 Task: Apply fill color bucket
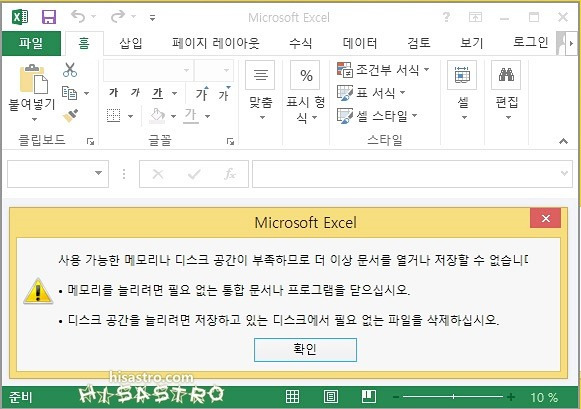[157, 116]
